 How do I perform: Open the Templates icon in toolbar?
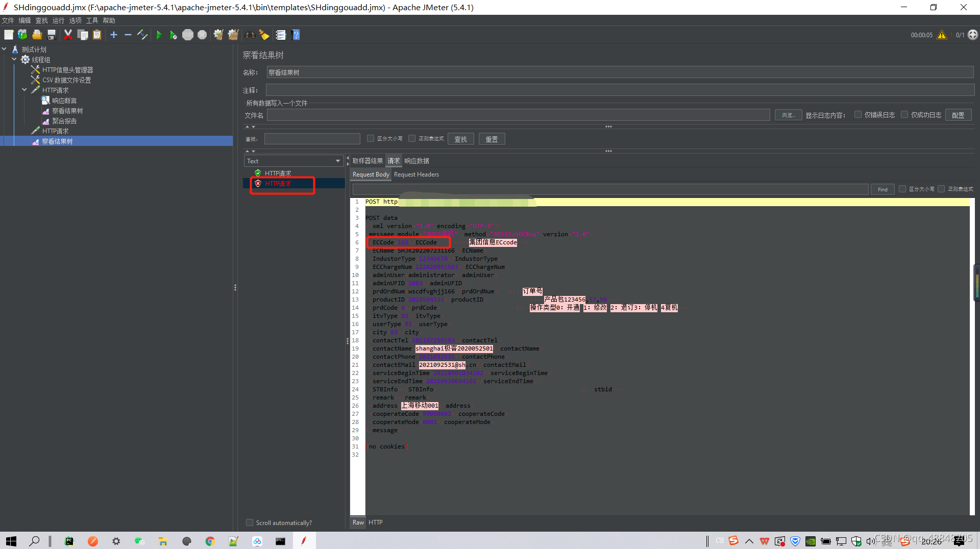coord(22,35)
